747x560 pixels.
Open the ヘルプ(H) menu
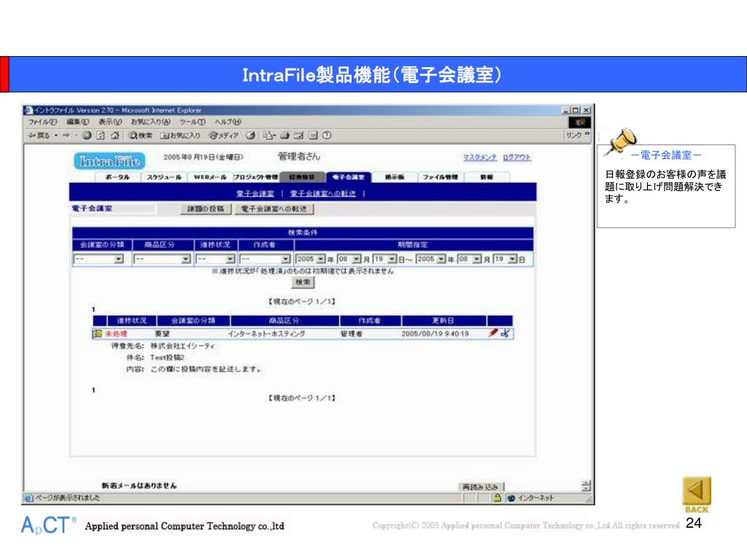click(x=228, y=122)
